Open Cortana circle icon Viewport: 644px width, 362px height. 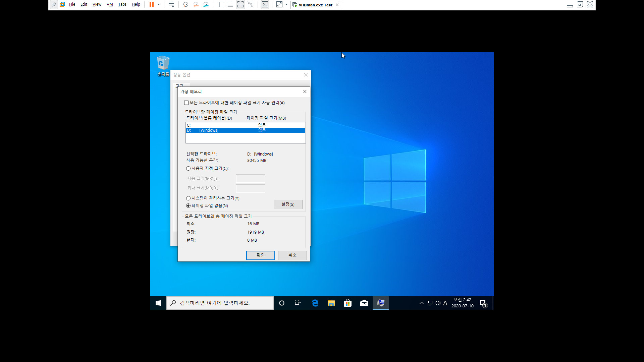(282, 303)
